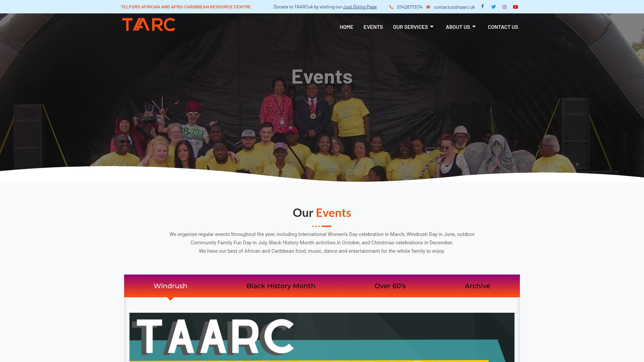The image size is (644, 362).
Task: Follow the Just Giving Page link
Action: [360, 7]
